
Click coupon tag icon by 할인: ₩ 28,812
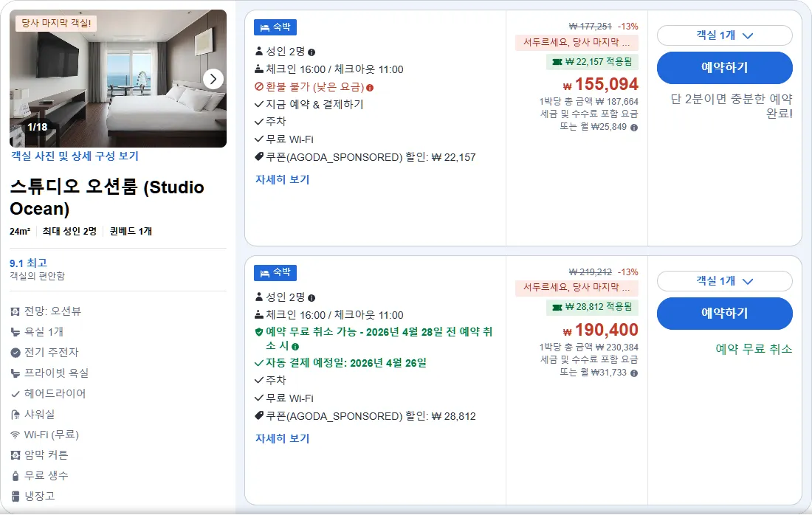pyautogui.click(x=259, y=415)
